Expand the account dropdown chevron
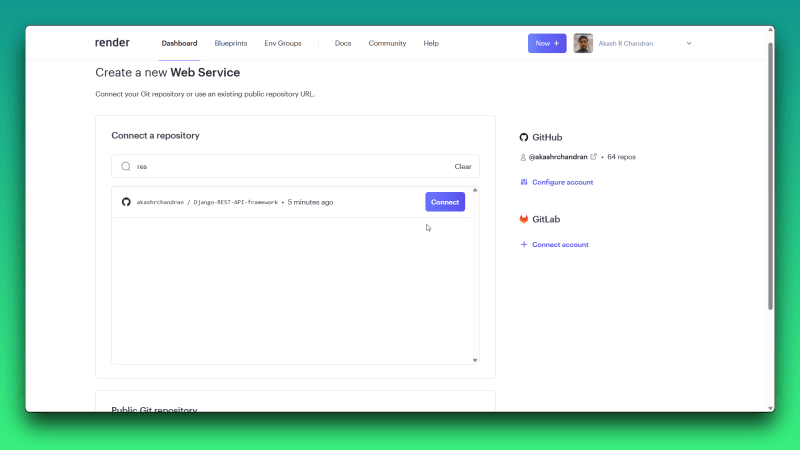800x450 pixels. (689, 43)
